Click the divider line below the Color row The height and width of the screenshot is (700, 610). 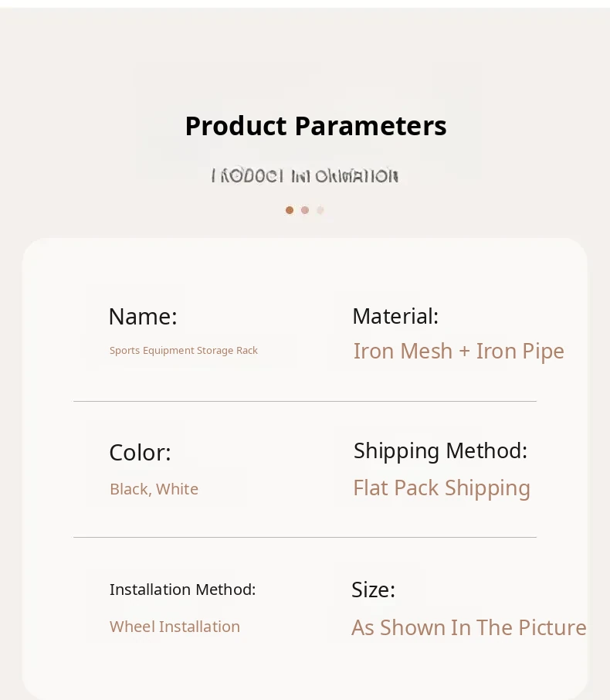tap(304, 538)
